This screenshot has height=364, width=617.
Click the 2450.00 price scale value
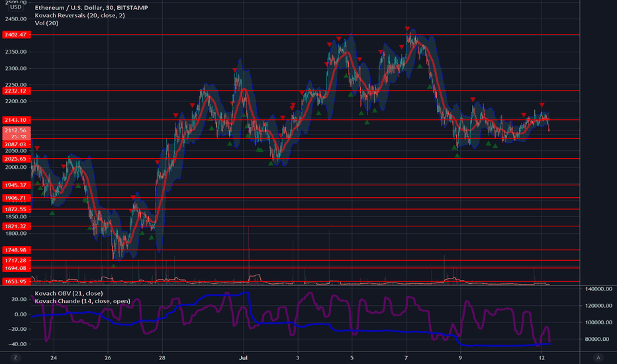tap(16, 19)
